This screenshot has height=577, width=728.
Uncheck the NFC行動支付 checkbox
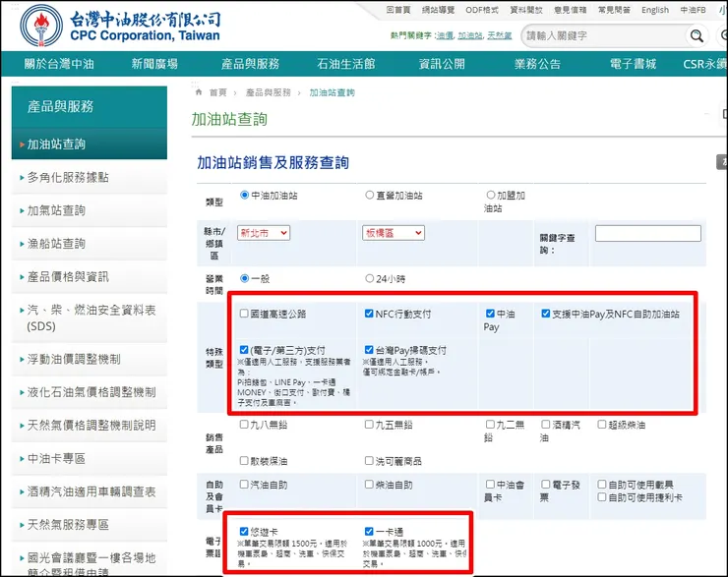pos(369,314)
